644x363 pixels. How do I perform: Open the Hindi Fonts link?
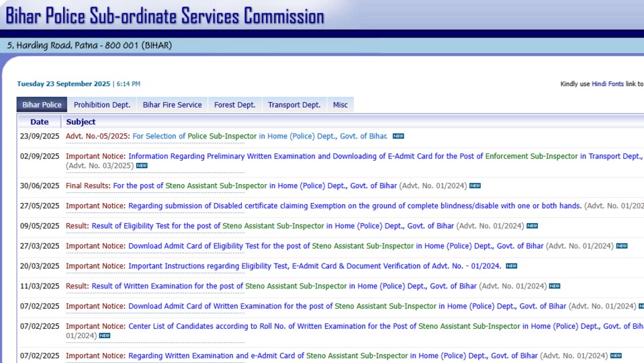tap(608, 84)
